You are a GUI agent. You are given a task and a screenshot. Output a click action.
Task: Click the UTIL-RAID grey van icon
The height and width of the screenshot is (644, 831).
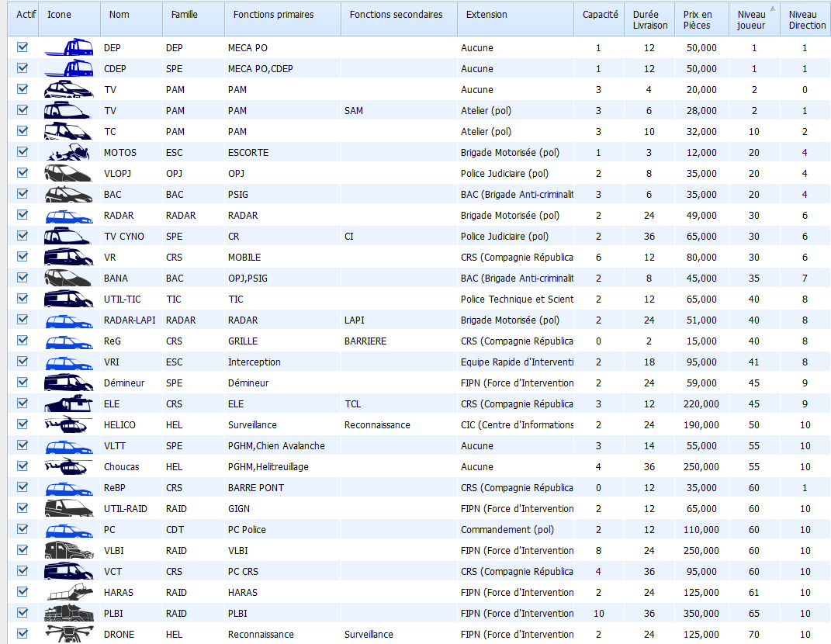(68, 508)
